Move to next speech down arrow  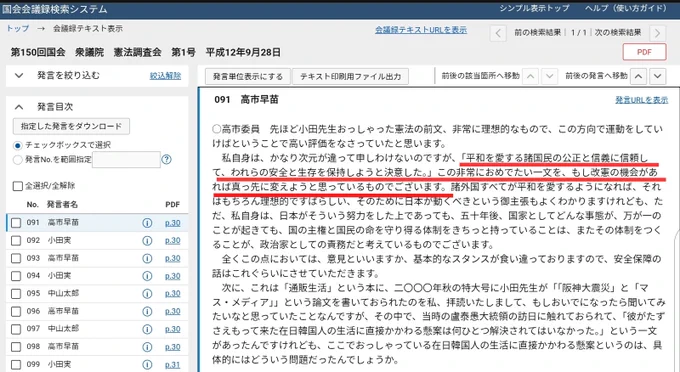[658, 76]
